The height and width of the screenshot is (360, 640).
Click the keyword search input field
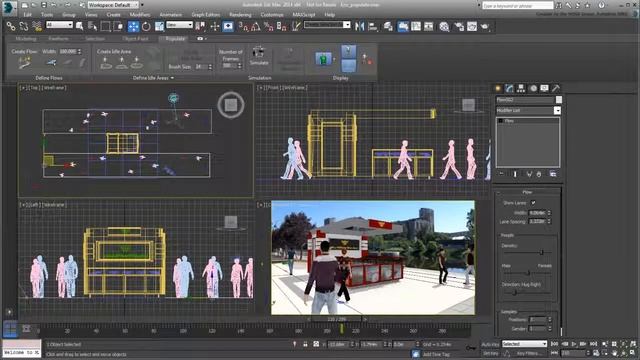point(518,5)
